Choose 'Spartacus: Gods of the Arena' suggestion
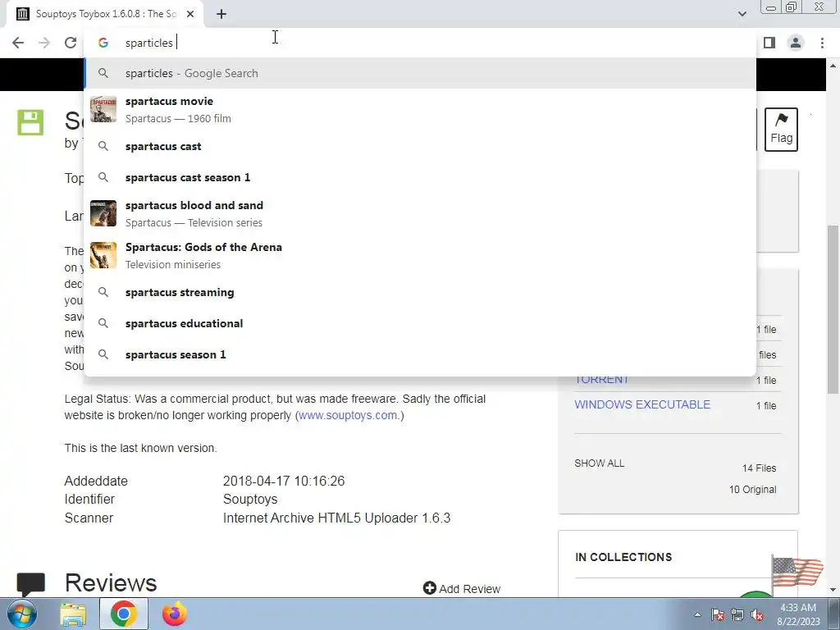This screenshot has height=630, width=840. point(420,255)
